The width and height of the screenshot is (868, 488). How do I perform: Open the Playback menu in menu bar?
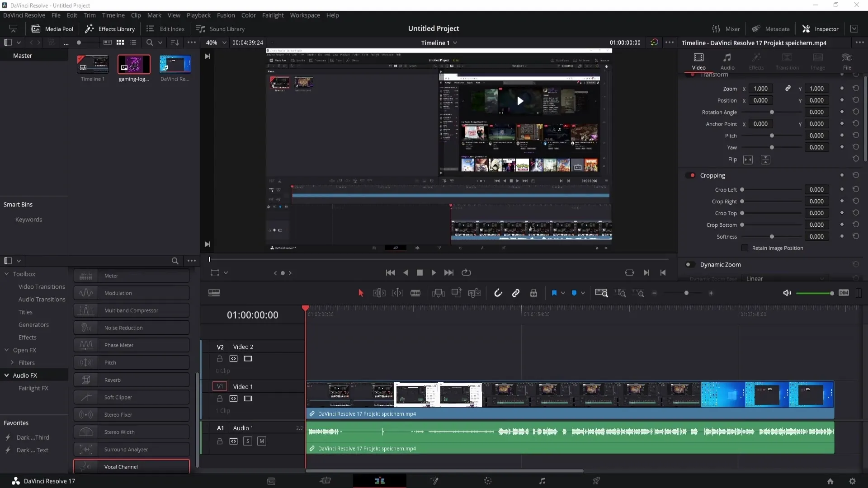click(199, 15)
